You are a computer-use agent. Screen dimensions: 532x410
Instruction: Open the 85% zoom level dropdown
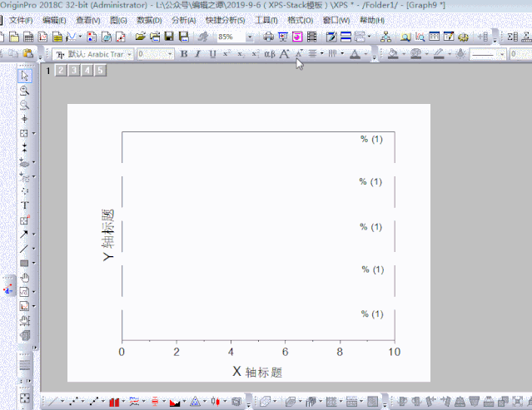tap(250, 37)
